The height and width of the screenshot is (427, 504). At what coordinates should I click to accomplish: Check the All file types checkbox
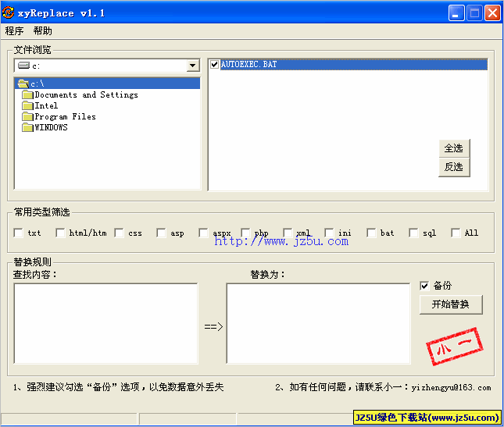[456, 233]
